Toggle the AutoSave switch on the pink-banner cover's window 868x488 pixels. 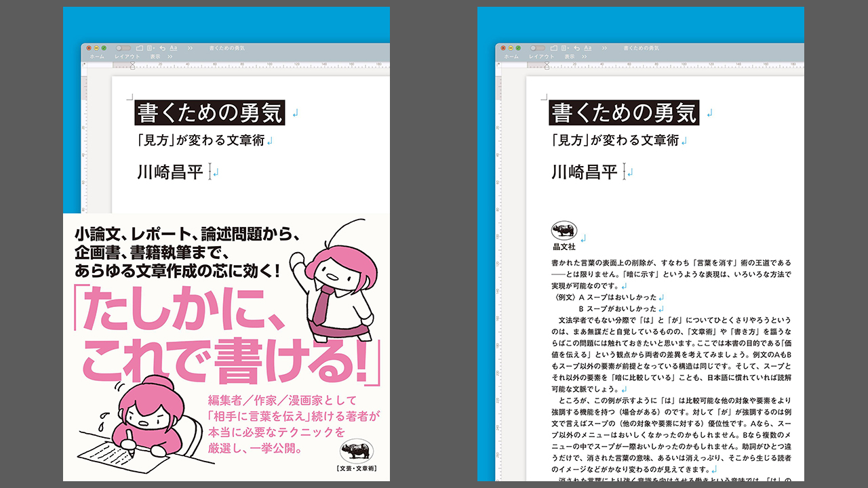[x=123, y=48]
